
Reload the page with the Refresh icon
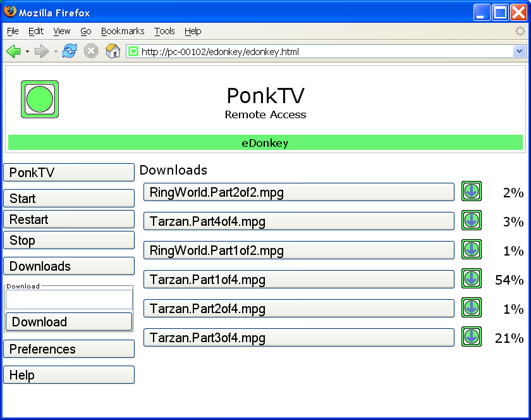point(70,51)
